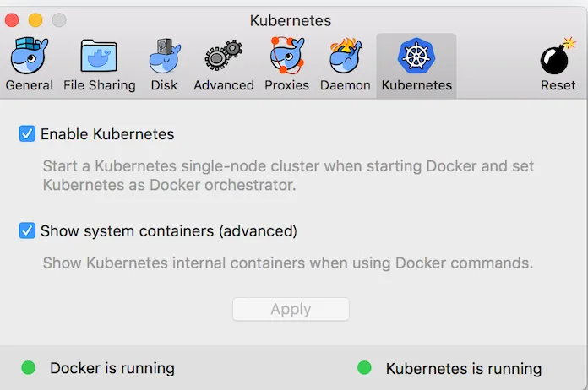Click the Reset bomb icon
588x390 pixels.
coord(558,56)
